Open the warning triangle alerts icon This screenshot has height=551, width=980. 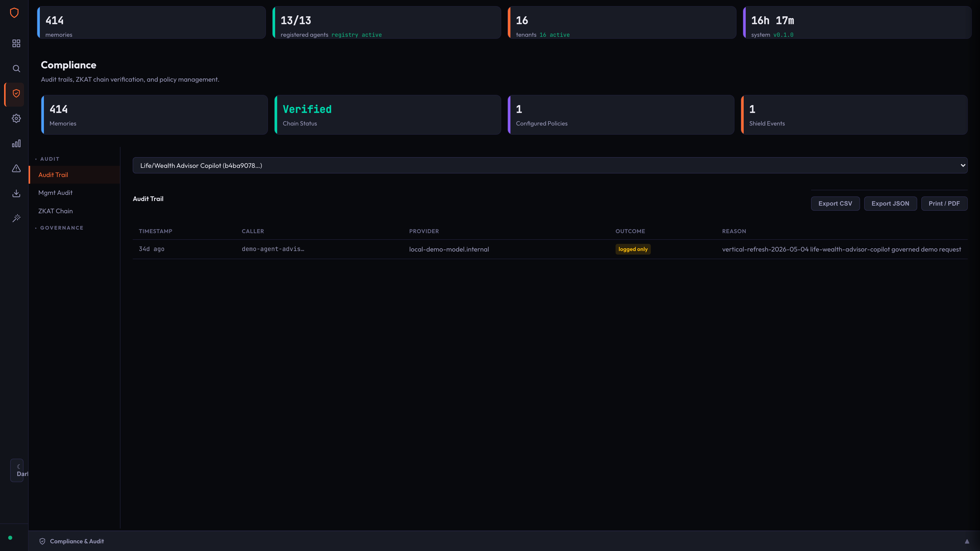pyautogui.click(x=16, y=168)
